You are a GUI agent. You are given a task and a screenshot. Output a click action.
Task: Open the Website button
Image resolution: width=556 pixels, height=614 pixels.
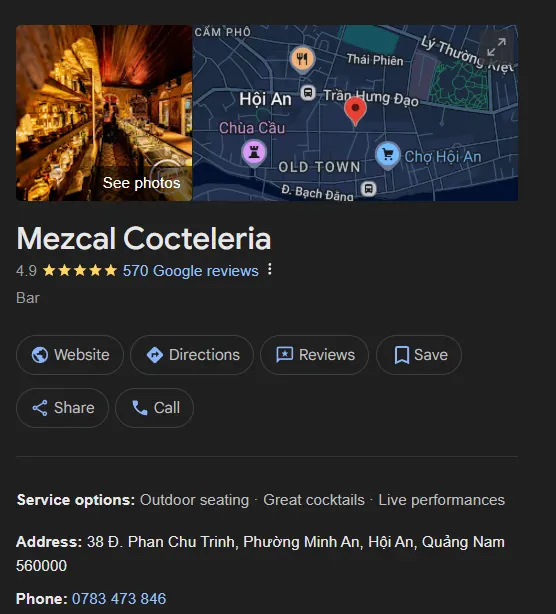click(x=70, y=355)
